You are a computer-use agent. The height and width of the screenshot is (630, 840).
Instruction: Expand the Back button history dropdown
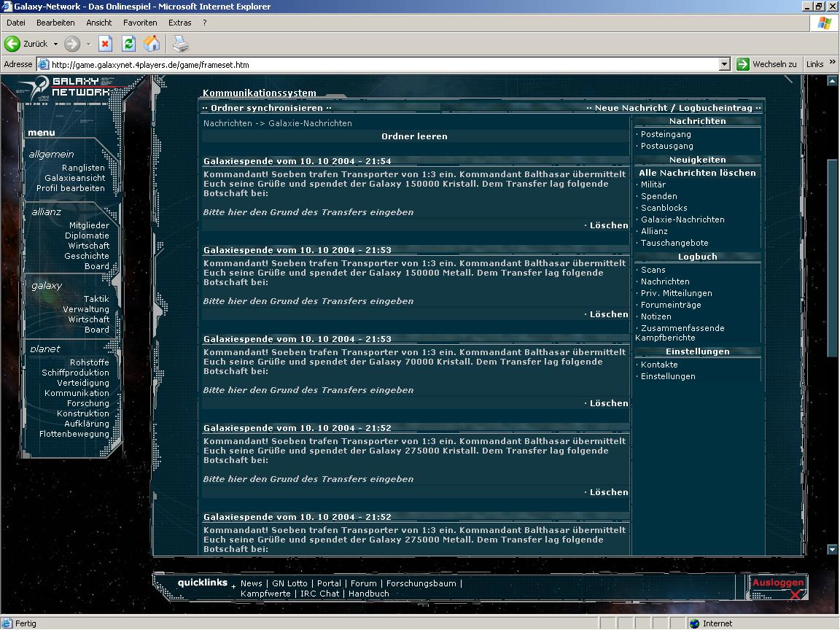click(55, 44)
